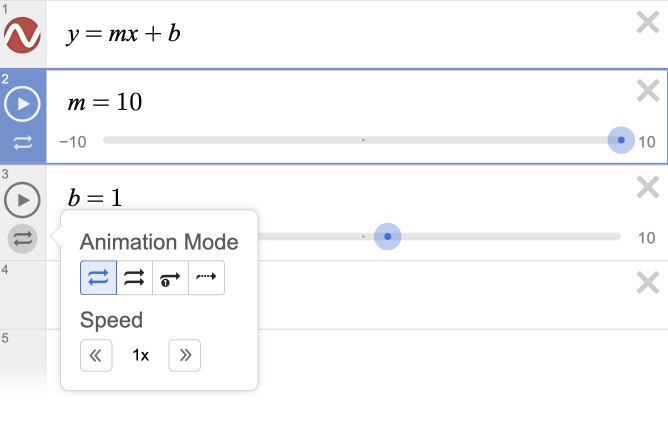The width and height of the screenshot is (668, 445).
Task: Remove the m=10 slider expression
Action: (x=648, y=92)
